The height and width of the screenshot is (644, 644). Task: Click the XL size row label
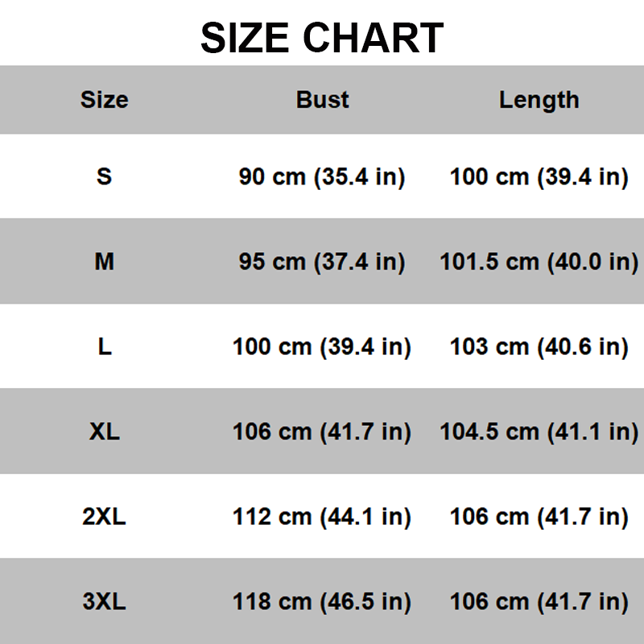coord(105,431)
